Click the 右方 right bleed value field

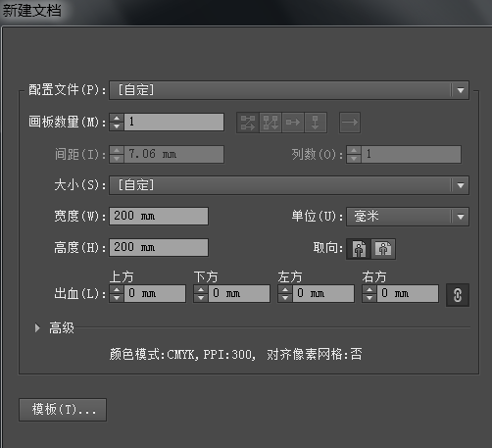coord(408,293)
